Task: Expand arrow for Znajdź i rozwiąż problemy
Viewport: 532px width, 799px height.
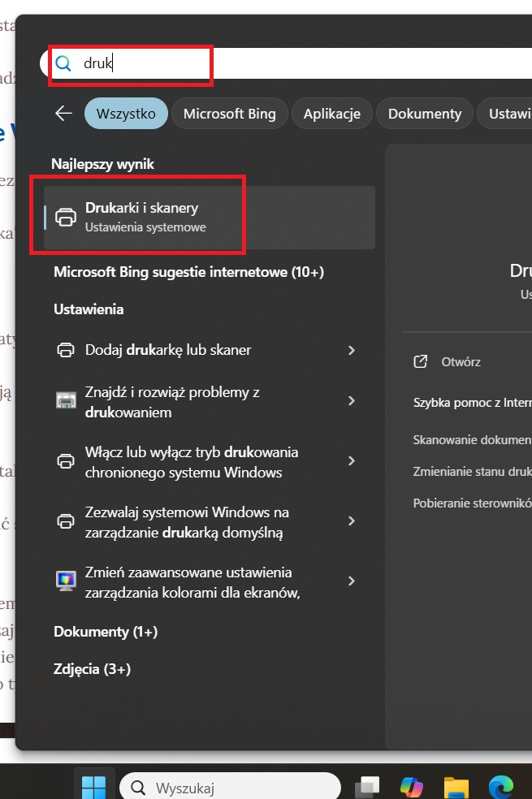Action: coord(352,401)
